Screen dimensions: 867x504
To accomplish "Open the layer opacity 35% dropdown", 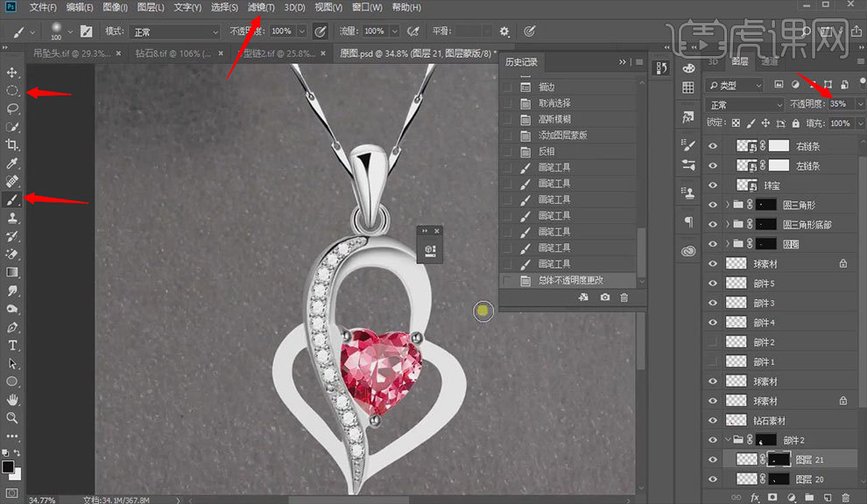I will click(x=860, y=104).
